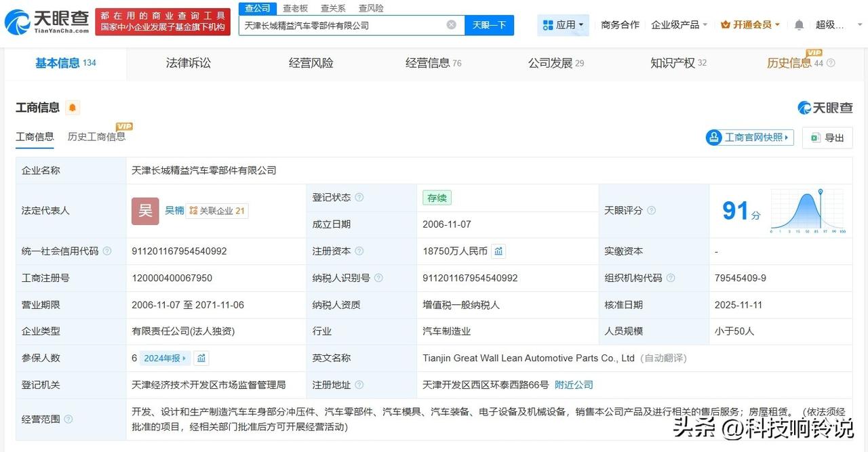
Task: Click the 存续 status badge
Action: point(437,198)
